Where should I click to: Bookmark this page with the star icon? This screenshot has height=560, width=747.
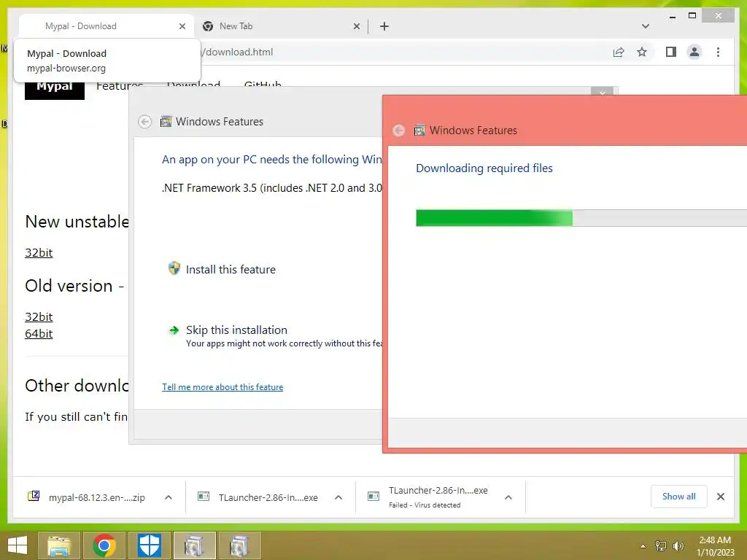pos(642,52)
